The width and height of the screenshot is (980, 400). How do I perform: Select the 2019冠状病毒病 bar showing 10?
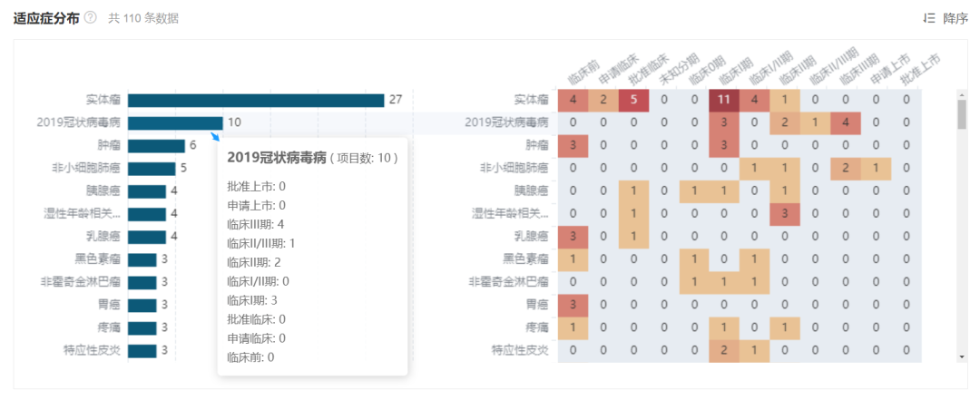click(x=175, y=122)
